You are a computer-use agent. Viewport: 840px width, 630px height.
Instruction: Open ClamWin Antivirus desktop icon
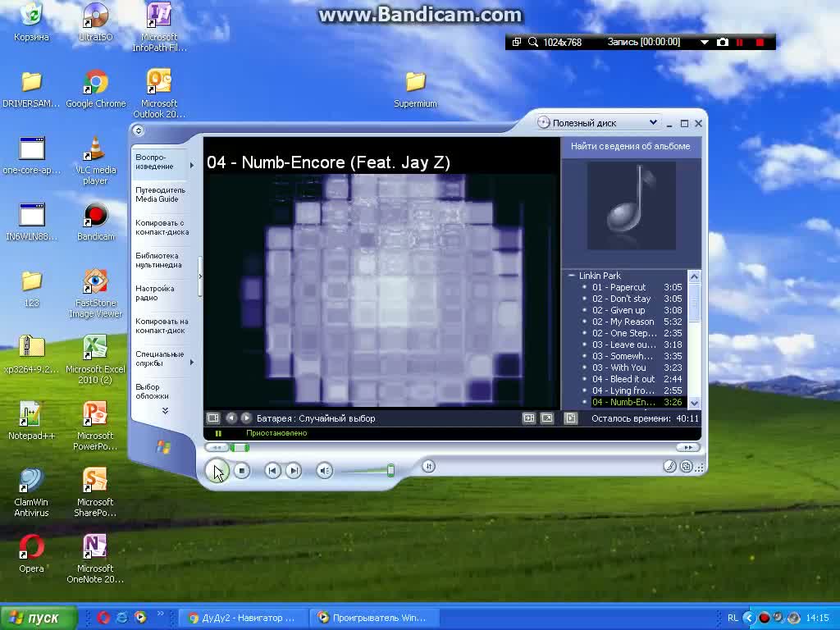point(31,492)
